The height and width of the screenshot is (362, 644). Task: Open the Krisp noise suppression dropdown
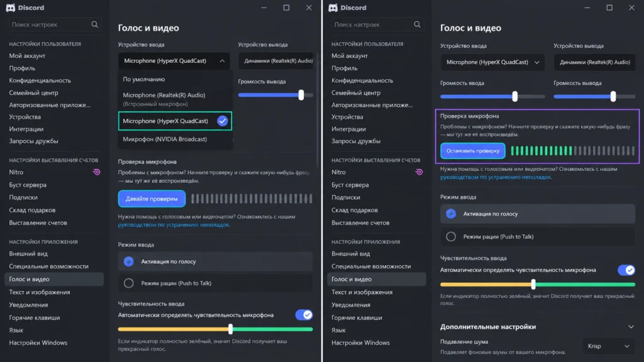(x=609, y=346)
